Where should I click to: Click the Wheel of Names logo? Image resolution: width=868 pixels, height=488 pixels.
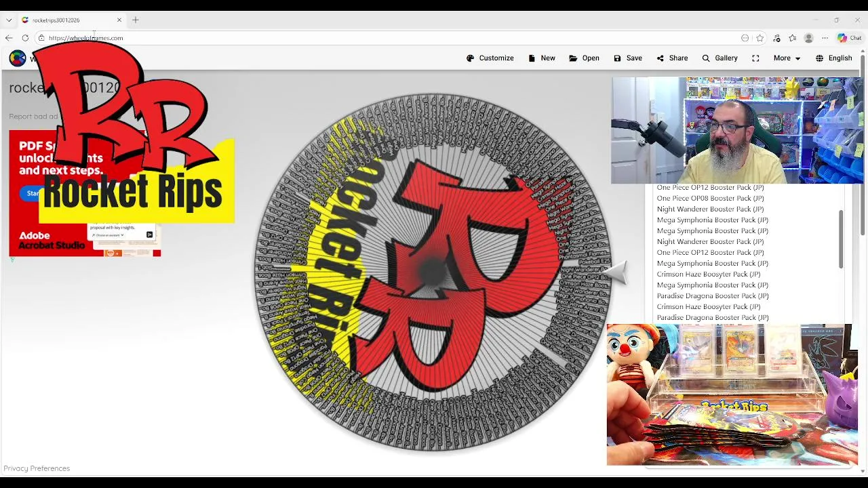[18, 58]
